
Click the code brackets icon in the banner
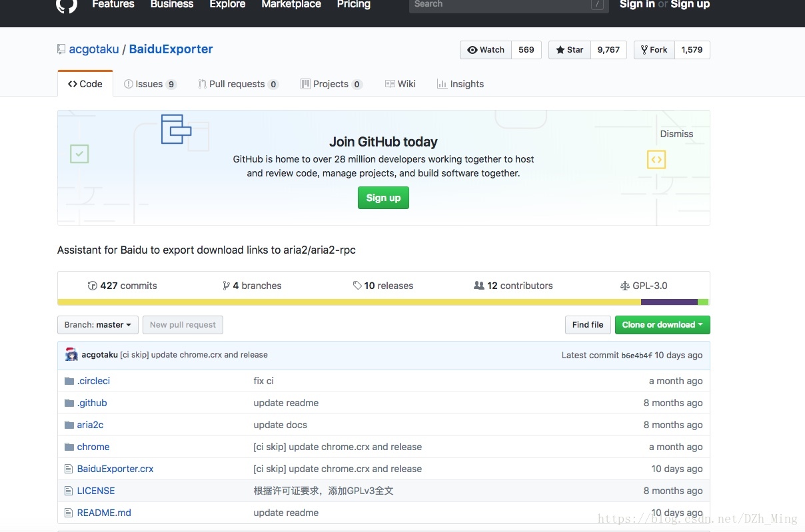656,159
